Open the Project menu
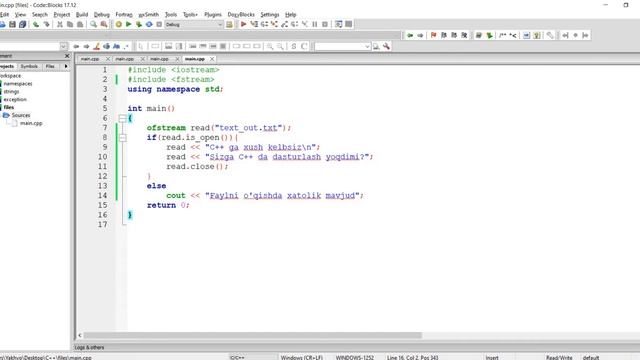The width and height of the screenshot is (640, 360). click(x=62, y=14)
